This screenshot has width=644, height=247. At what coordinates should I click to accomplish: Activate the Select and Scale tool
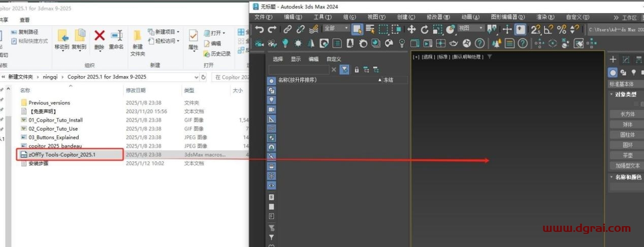tap(438, 29)
